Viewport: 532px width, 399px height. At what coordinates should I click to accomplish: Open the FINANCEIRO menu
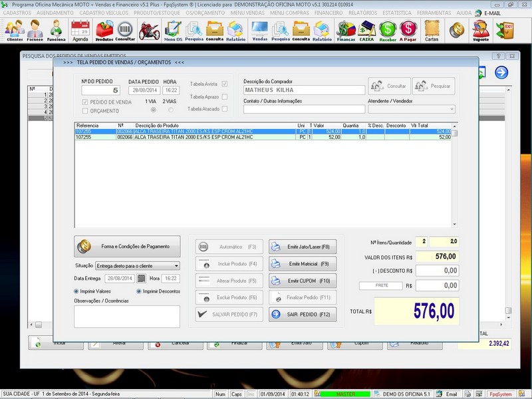coord(329,13)
